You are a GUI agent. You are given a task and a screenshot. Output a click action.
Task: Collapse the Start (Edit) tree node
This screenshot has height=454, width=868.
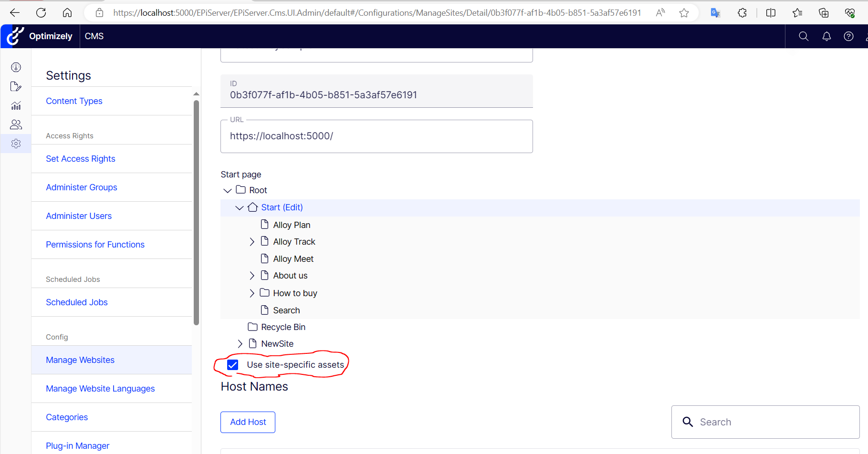tap(240, 207)
